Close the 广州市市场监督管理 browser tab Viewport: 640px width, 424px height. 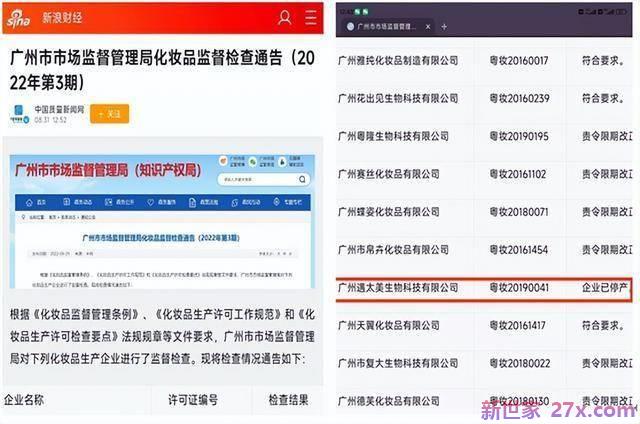point(428,27)
